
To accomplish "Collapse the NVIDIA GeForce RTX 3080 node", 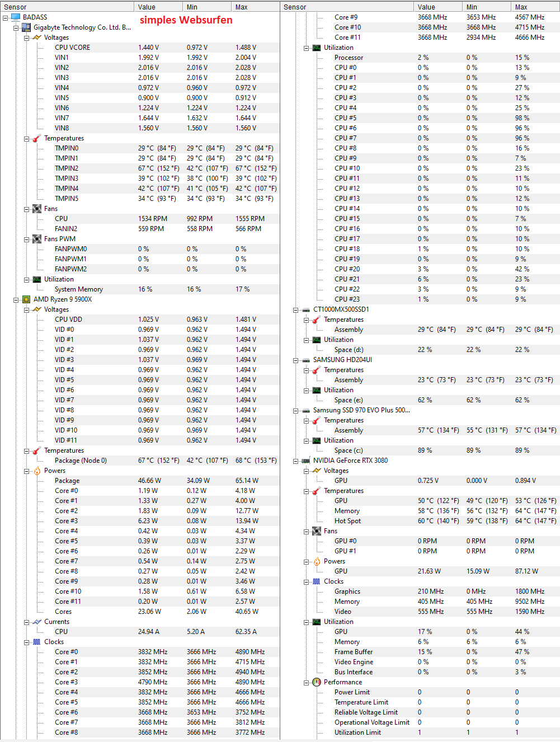I will pos(296,461).
